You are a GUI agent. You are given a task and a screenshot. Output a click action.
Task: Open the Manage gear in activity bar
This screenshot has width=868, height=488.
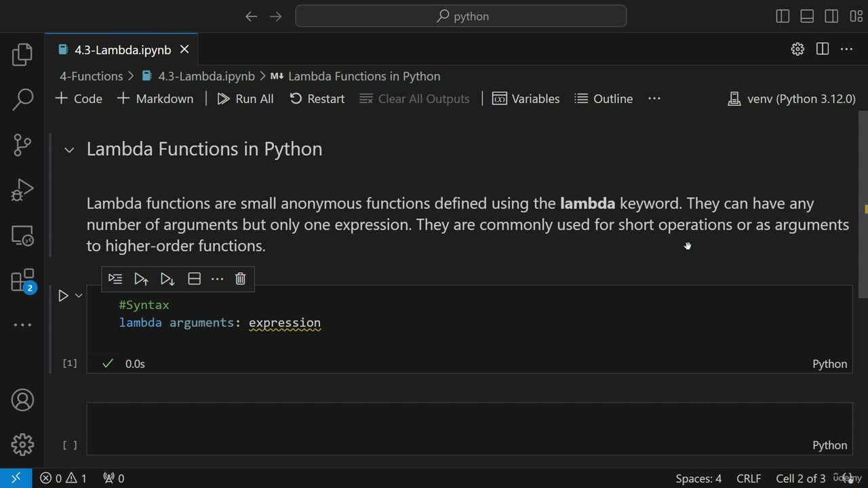[x=22, y=445]
